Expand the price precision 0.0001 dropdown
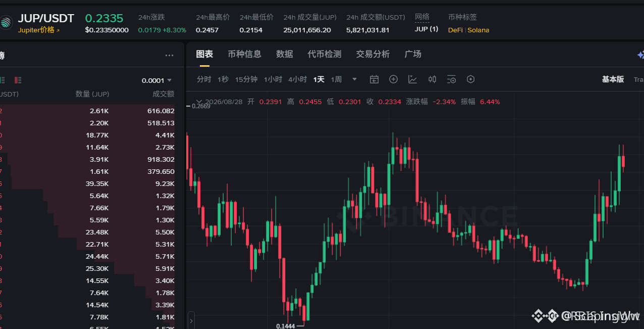This screenshot has width=644, height=329. click(156, 80)
